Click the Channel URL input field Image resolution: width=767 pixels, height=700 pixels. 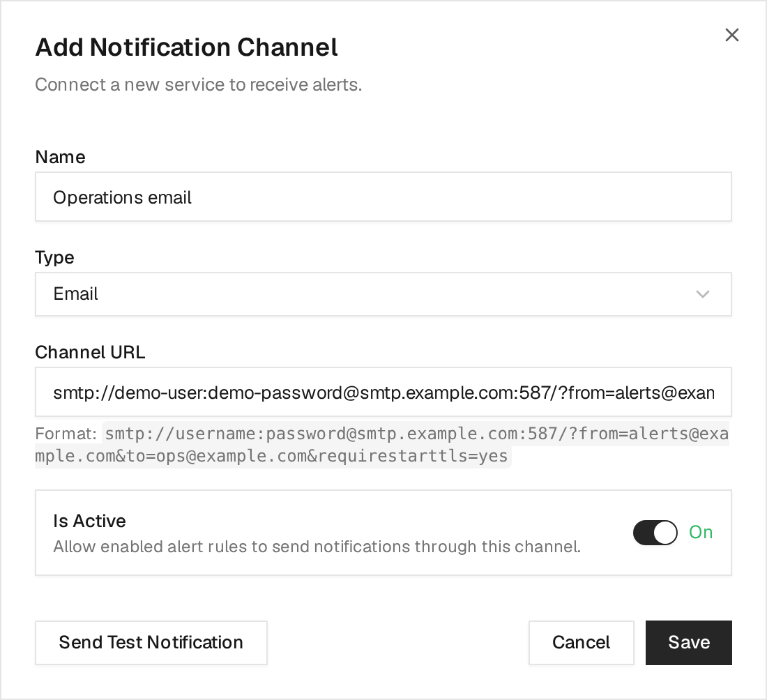pos(383,392)
